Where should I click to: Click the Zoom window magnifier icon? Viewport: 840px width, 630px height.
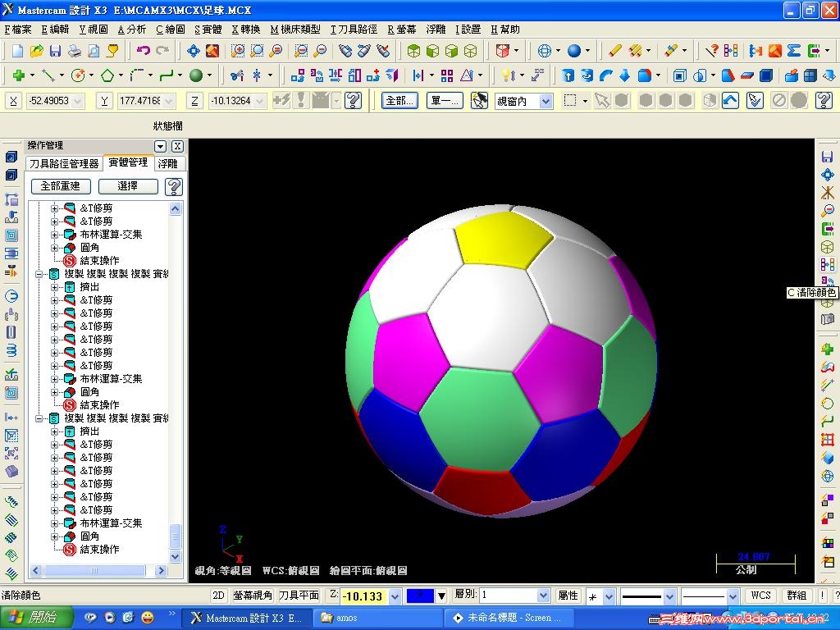pos(237,51)
